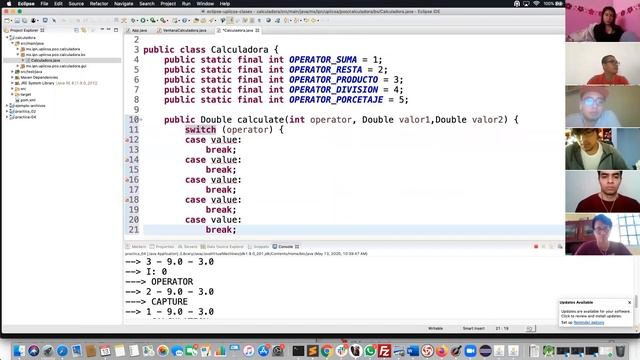Image resolution: width=640 pixels, height=360 pixels.
Task: Close the Updates Available notification
Action: (629, 302)
